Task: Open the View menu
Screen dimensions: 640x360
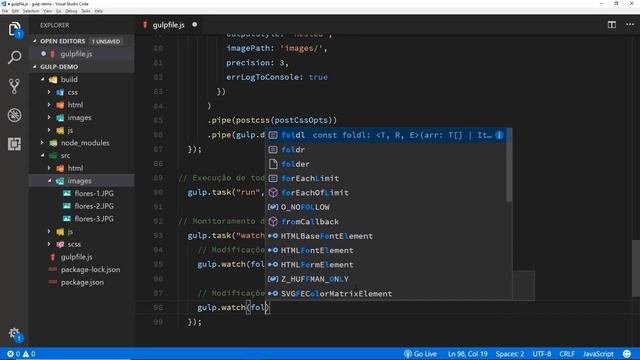Action: coord(48,11)
